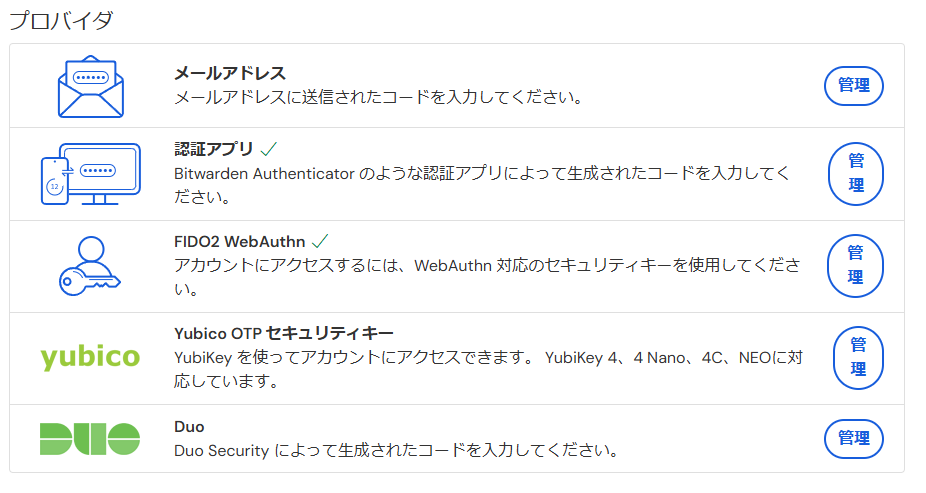Click the green Duo logo
The height and width of the screenshot is (493, 926).
tap(90, 438)
